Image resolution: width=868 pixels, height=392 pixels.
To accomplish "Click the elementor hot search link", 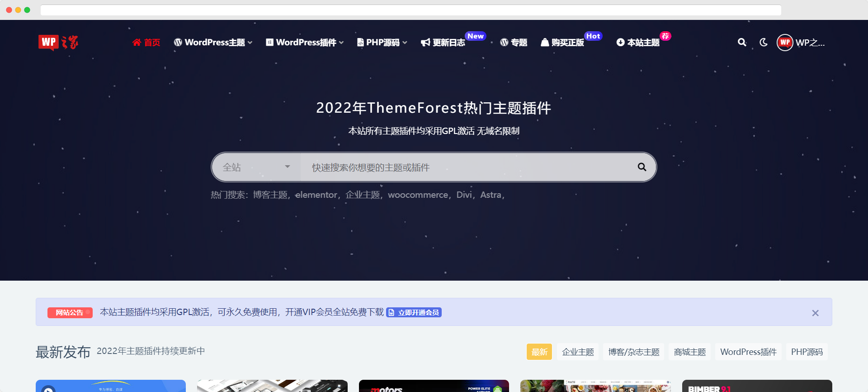I will pyautogui.click(x=316, y=195).
